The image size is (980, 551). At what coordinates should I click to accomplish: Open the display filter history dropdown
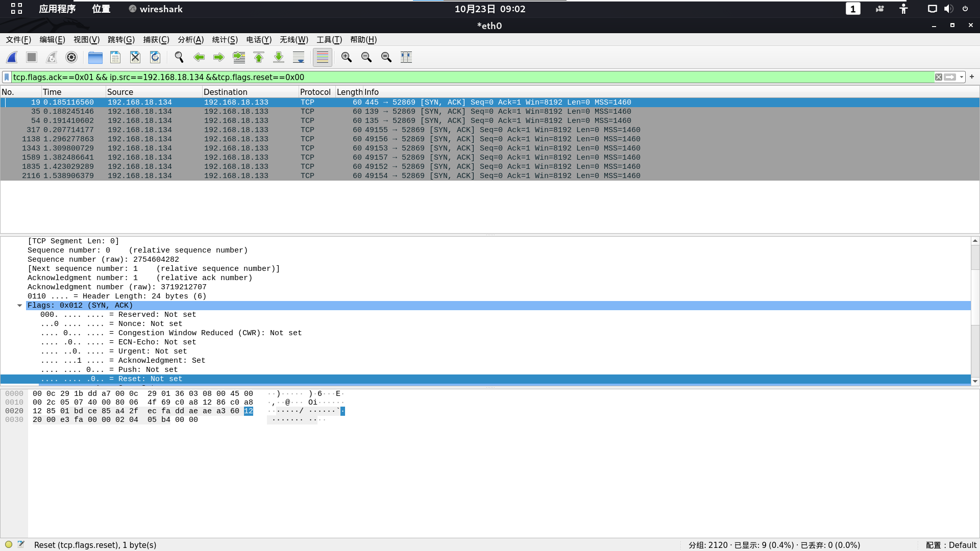click(x=962, y=77)
